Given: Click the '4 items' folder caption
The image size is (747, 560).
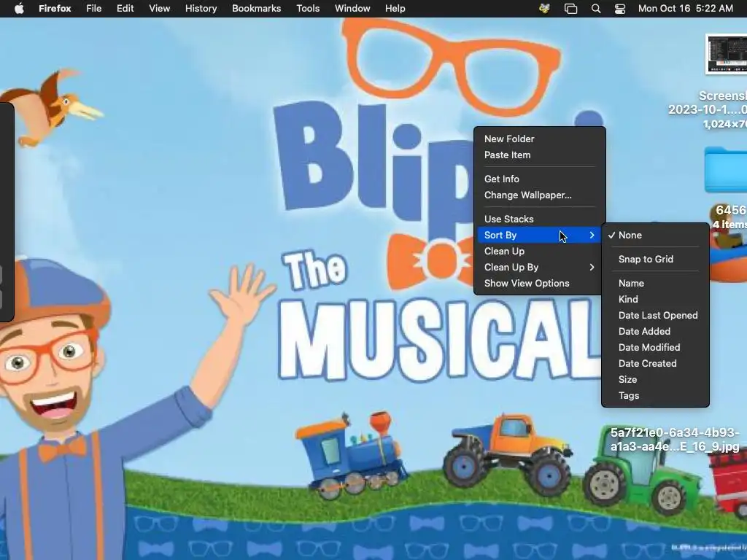Looking at the screenshot, I should pyautogui.click(x=729, y=225).
